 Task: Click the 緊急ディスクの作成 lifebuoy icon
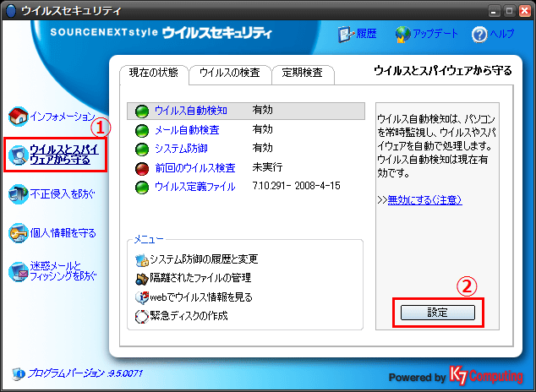(141, 317)
